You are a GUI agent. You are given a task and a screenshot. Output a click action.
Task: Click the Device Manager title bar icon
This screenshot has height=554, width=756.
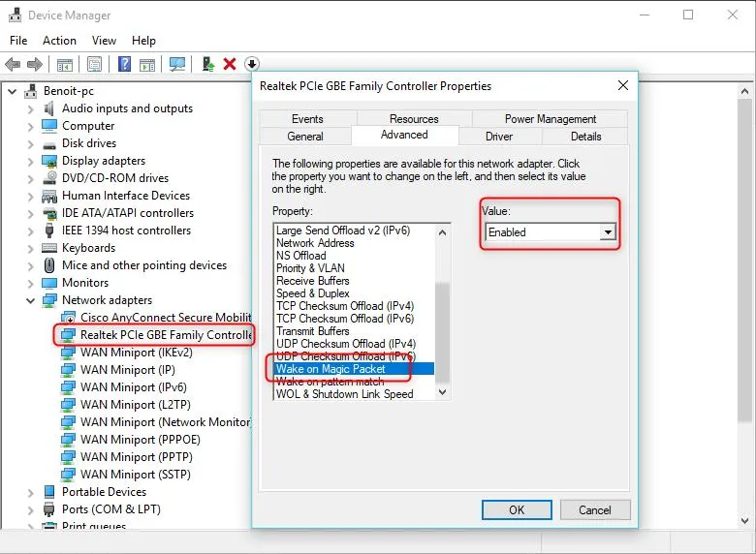[x=15, y=15]
